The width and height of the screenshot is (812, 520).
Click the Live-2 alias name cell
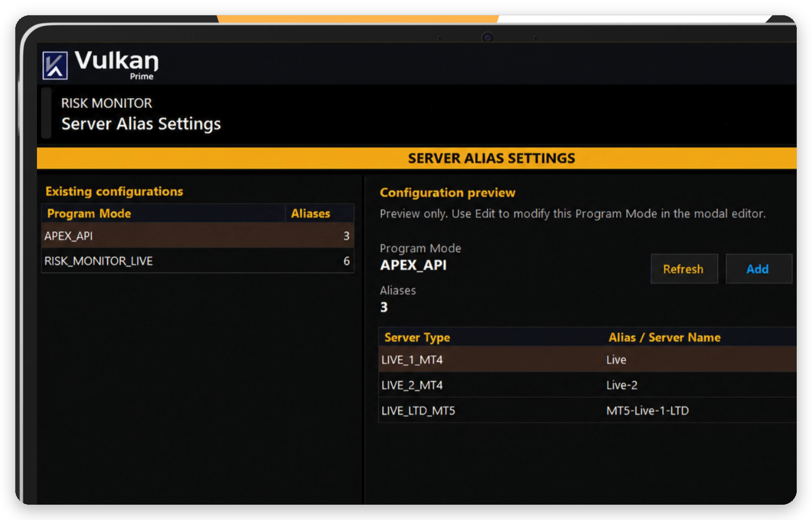(x=700, y=385)
